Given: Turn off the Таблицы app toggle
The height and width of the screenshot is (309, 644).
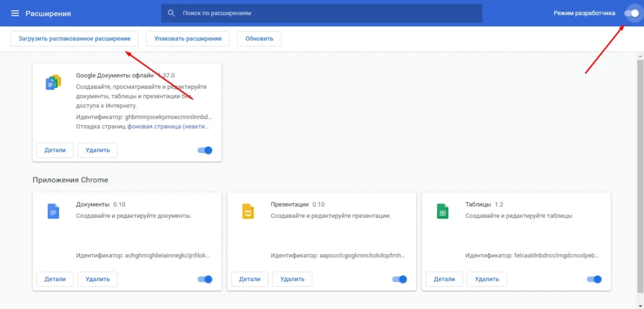Looking at the screenshot, I should [x=594, y=279].
